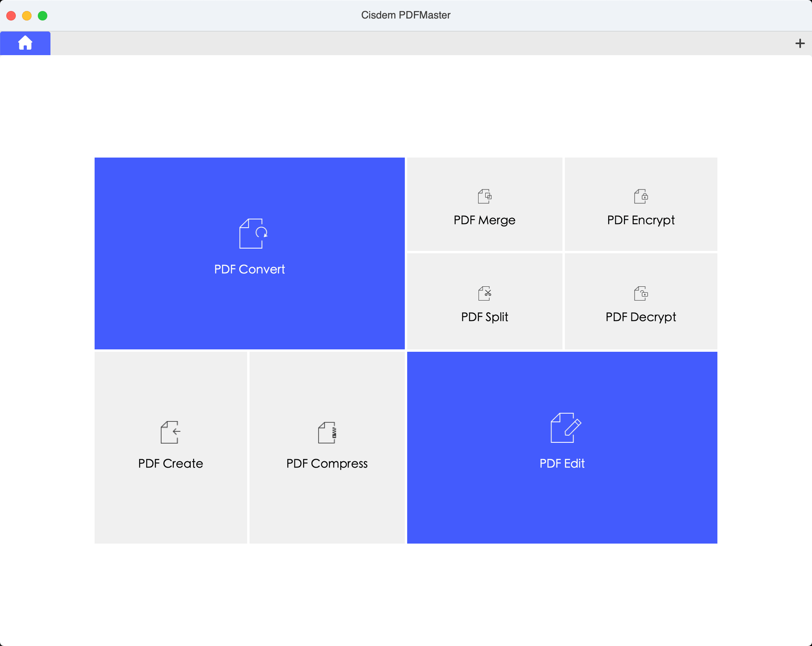
Task: Click the PDF Create arrow icon
Action: click(171, 432)
